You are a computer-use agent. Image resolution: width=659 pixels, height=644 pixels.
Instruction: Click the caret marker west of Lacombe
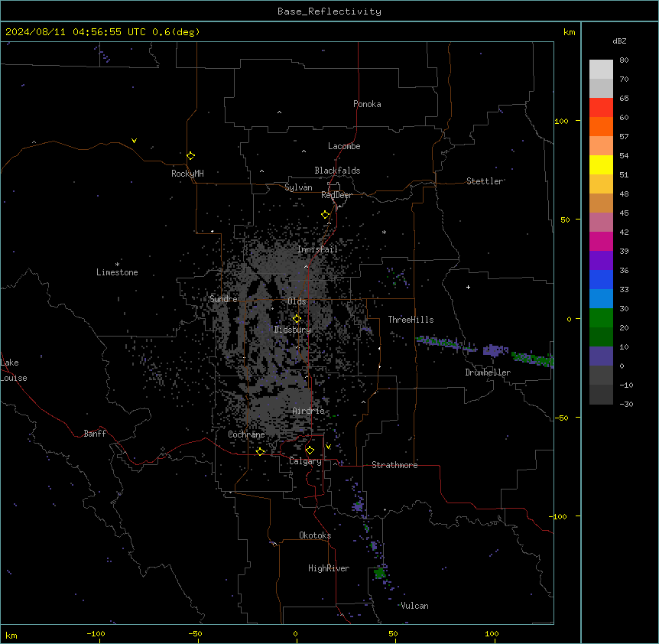pyautogui.click(x=304, y=151)
